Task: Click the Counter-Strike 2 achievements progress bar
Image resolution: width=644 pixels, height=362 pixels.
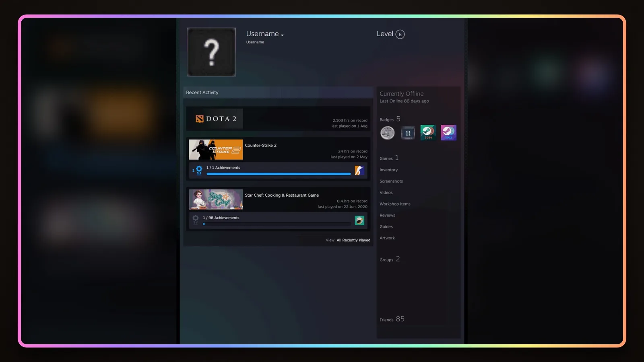Action: pos(279,174)
